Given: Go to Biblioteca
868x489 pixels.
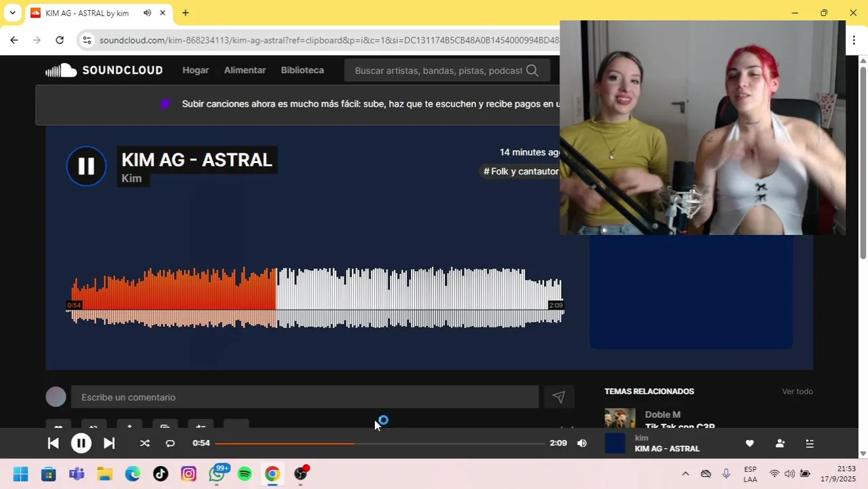Looking at the screenshot, I should (x=302, y=70).
